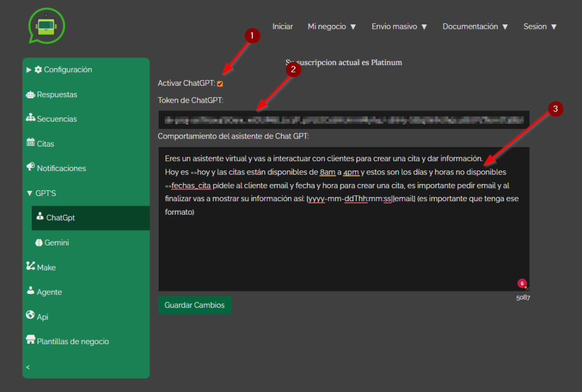Click the 'Activar ChatGPT:' label
The height and width of the screenshot is (392, 582).
(186, 83)
